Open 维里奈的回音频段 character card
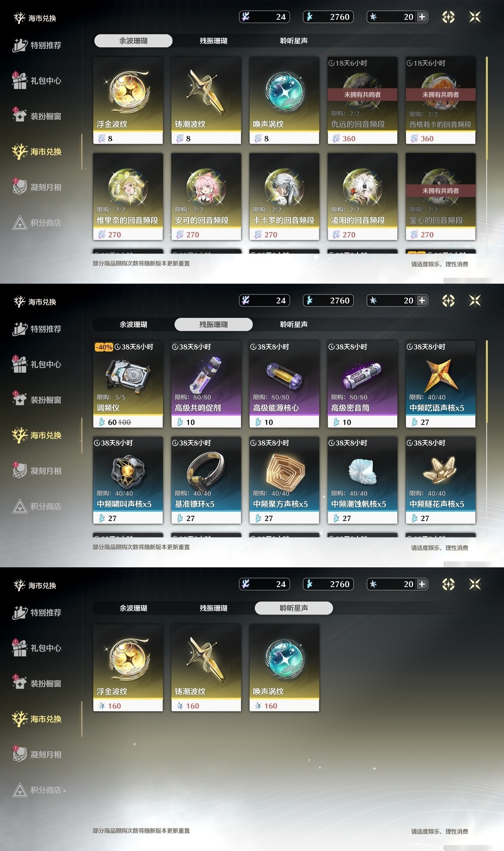Viewport: 504px width, 851px height. click(128, 197)
